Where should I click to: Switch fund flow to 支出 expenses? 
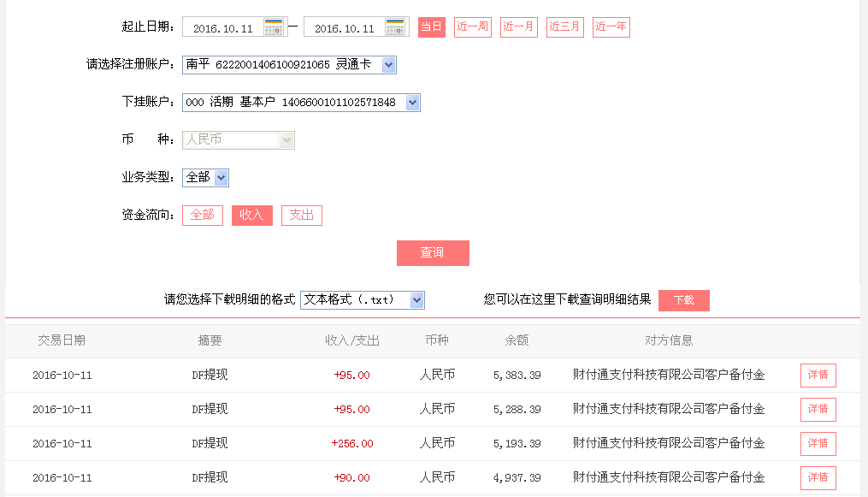[301, 215]
